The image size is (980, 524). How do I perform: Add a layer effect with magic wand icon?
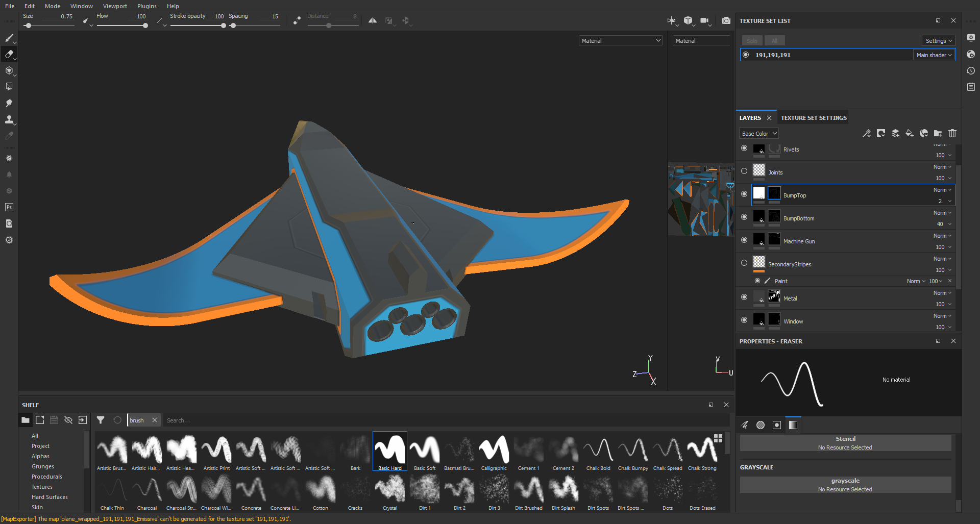[x=866, y=133]
